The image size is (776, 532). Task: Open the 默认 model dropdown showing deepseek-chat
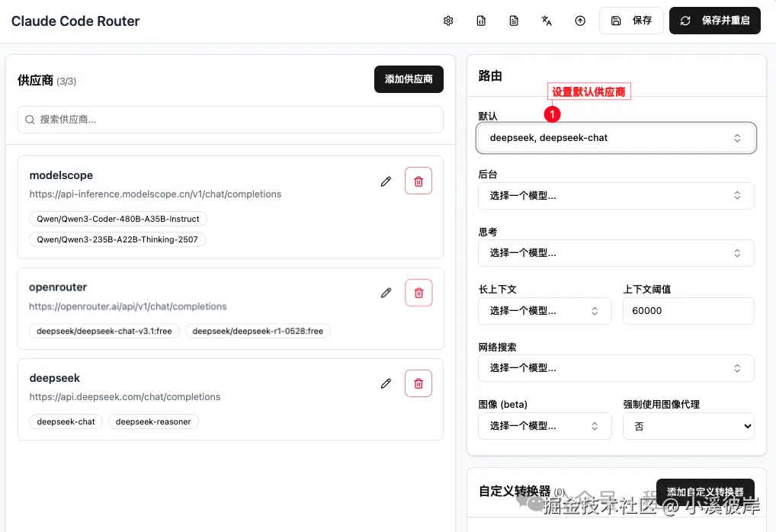coord(616,137)
